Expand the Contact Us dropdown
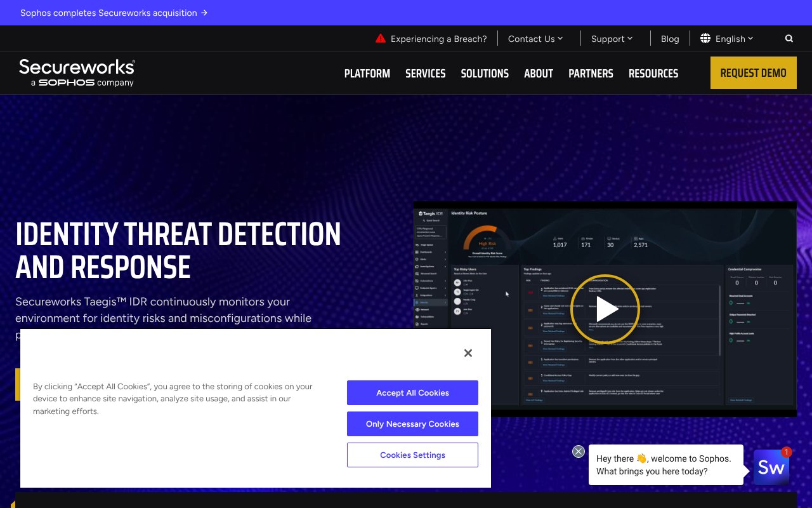This screenshot has height=508, width=812. tap(535, 38)
